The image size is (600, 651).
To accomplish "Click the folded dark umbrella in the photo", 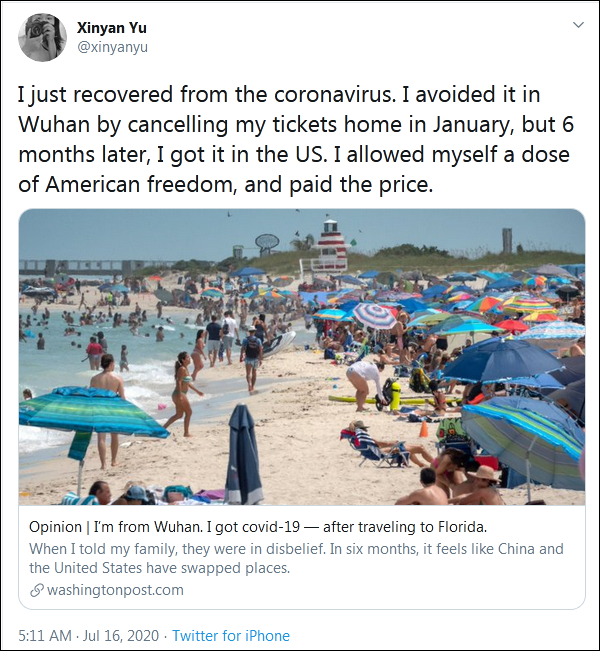I will point(243,454).
